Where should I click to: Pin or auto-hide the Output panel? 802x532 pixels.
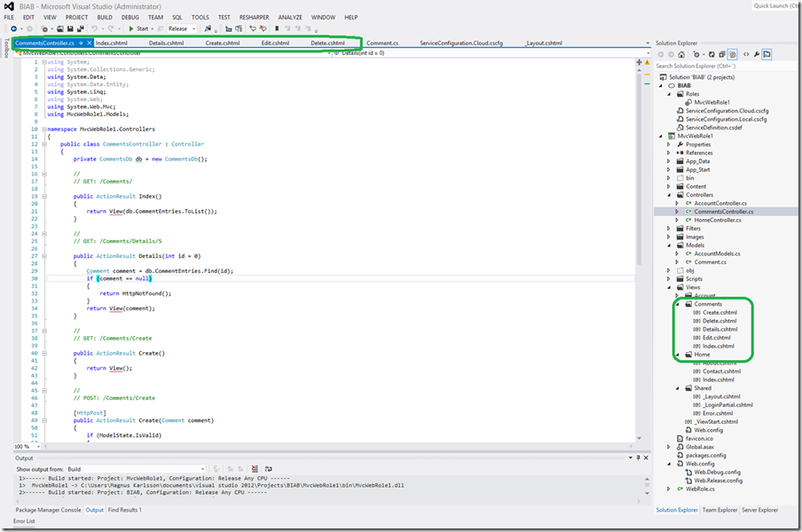point(639,458)
